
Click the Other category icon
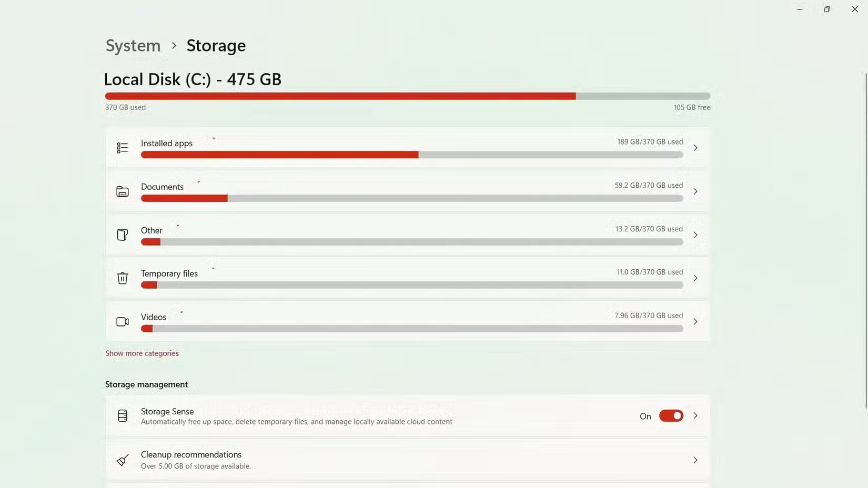pos(122,235)
